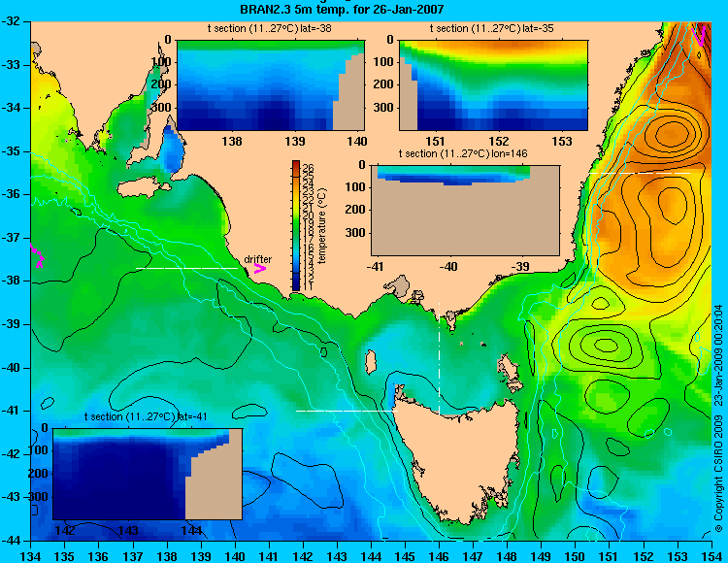Screen dimensions: 728x563
Task: Click the 141 longitude label on the main axis
Action: coord(269,556)
